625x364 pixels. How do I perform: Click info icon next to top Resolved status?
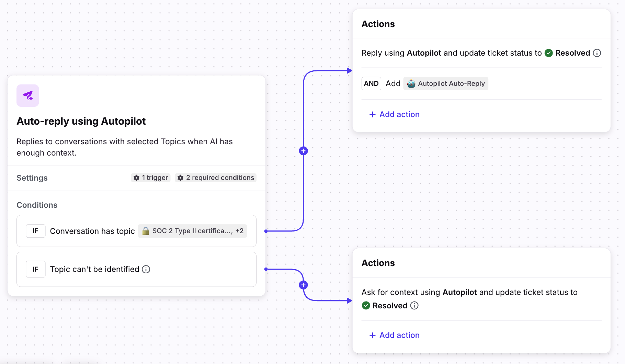coord(597,53)
